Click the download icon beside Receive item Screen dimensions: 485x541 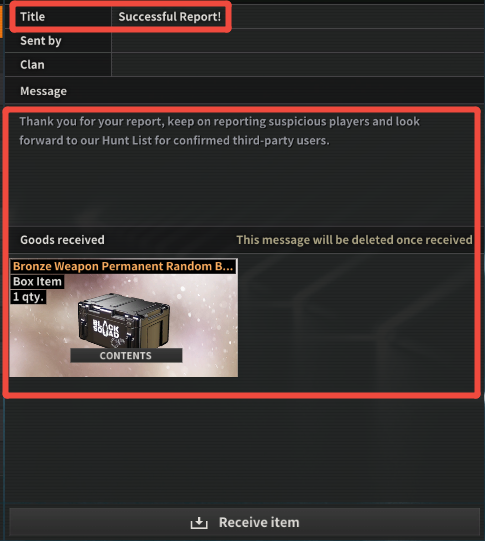click(199, 522)
